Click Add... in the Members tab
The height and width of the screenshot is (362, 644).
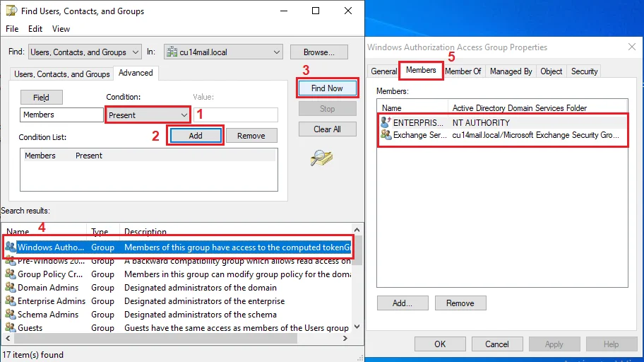tap(402, 303)
